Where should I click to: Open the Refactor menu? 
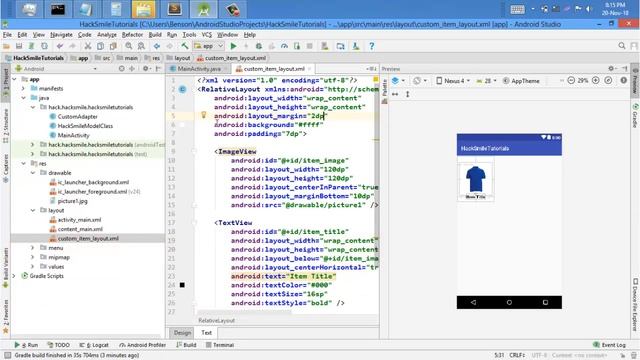tap(132, 35)
